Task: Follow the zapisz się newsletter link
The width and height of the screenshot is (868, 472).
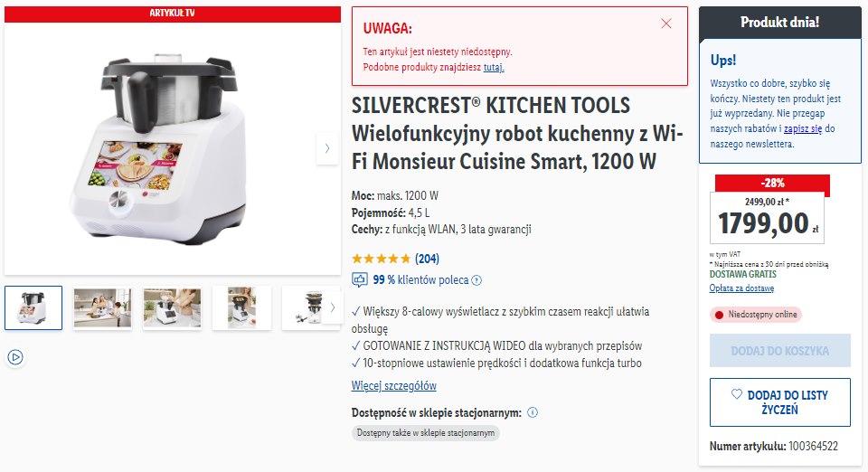Action: coord(803,128)
